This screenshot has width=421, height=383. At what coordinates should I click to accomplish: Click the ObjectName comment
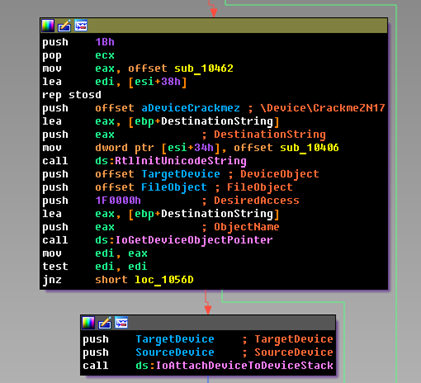coord(246,227)
